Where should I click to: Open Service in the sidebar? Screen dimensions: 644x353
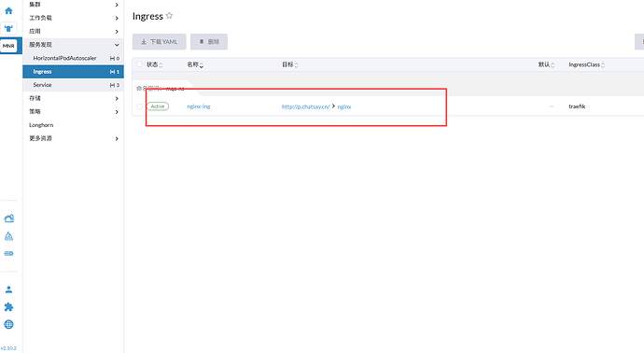tap(73, 85)
